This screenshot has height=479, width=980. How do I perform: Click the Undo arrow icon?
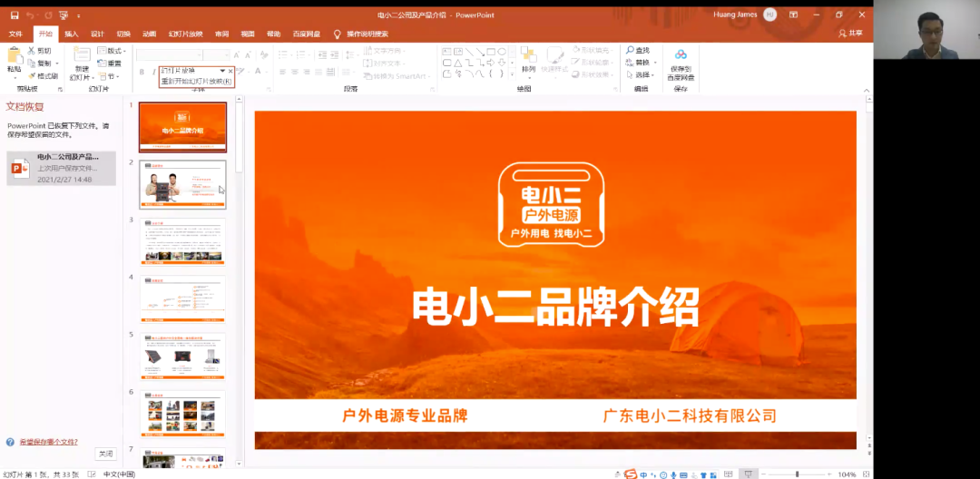pos(29,15)
